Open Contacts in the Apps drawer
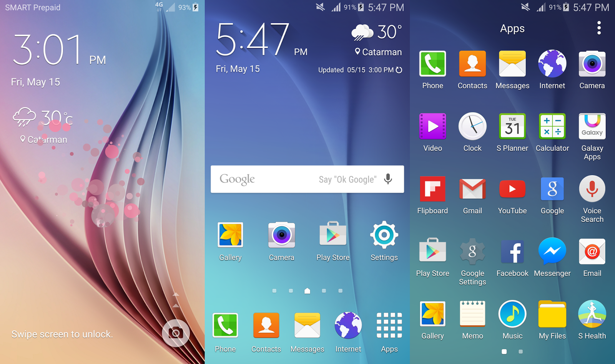Viewport: 615px width, 364px height. point(472,70)
